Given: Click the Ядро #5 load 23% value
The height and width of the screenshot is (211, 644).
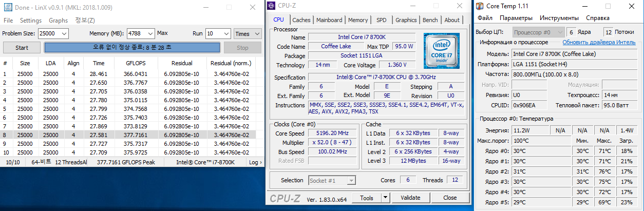Looking at the screenshot, I should pyautogui.click(x=627, y=203).
